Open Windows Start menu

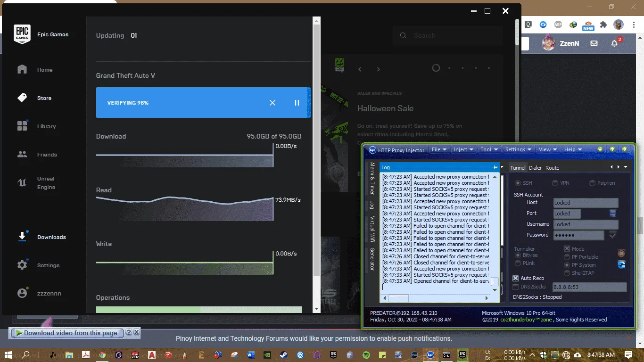point(8,354)
